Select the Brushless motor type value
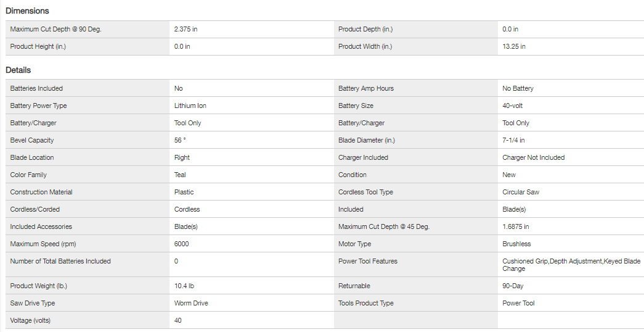This screenshot has height=332, width=644. [516, 244]
